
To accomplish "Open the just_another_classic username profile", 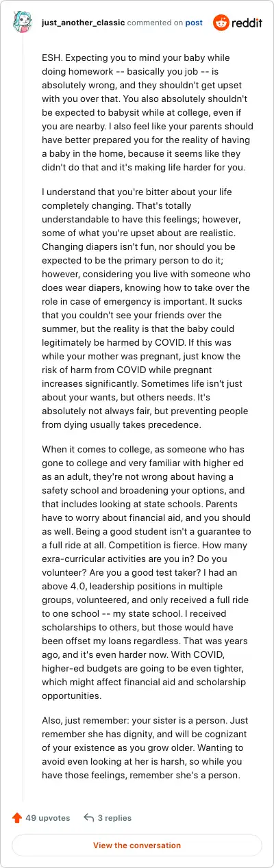I will (82, 23).
